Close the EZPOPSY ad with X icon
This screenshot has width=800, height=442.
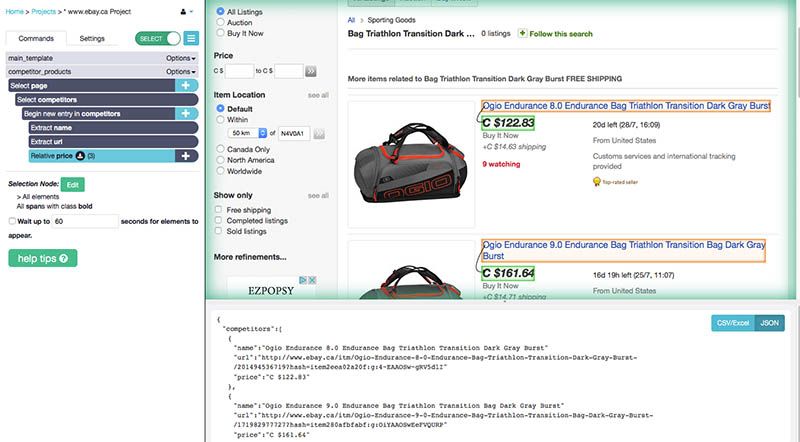click(312, 280)
